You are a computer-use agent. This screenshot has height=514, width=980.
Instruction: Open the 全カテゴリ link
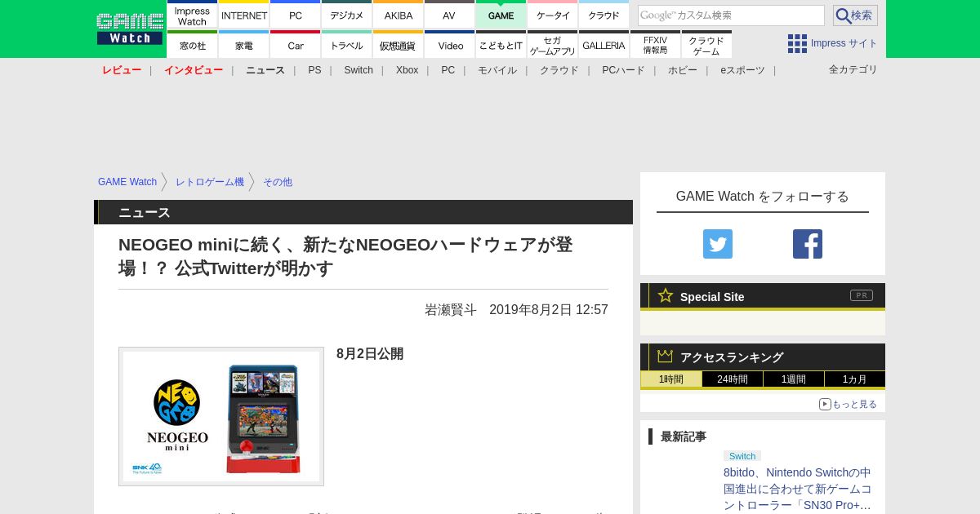pos(853,69)
